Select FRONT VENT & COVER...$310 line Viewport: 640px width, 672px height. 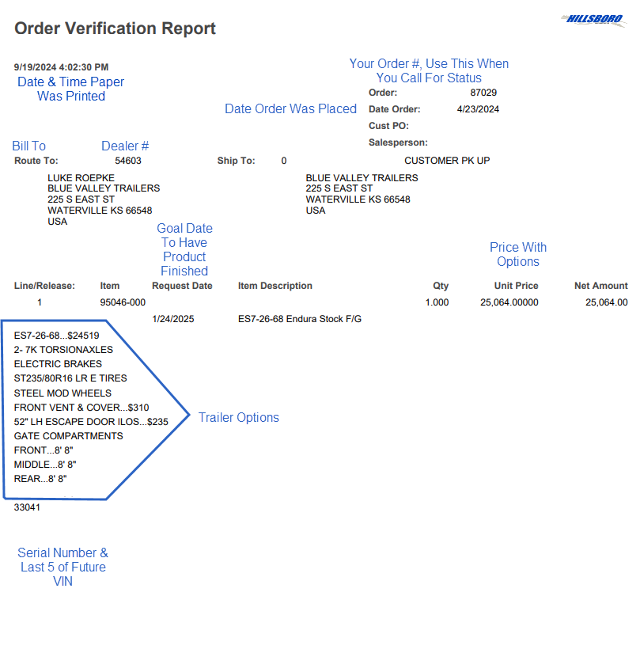81,408
